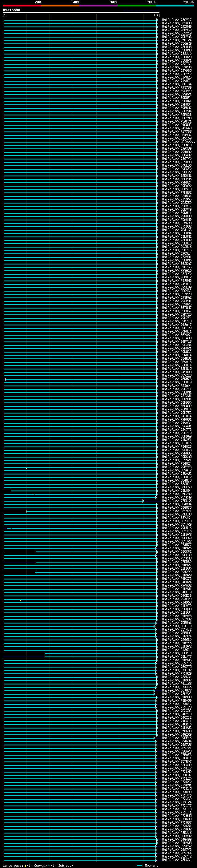This screenshot has width=197, height=868.
Task: Pick the UniRef100_Q38C34 entry
Action: [x=177, y=676]
